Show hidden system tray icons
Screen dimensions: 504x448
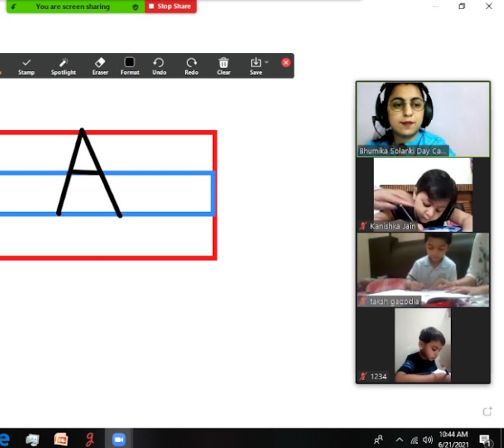coord(399,440)
